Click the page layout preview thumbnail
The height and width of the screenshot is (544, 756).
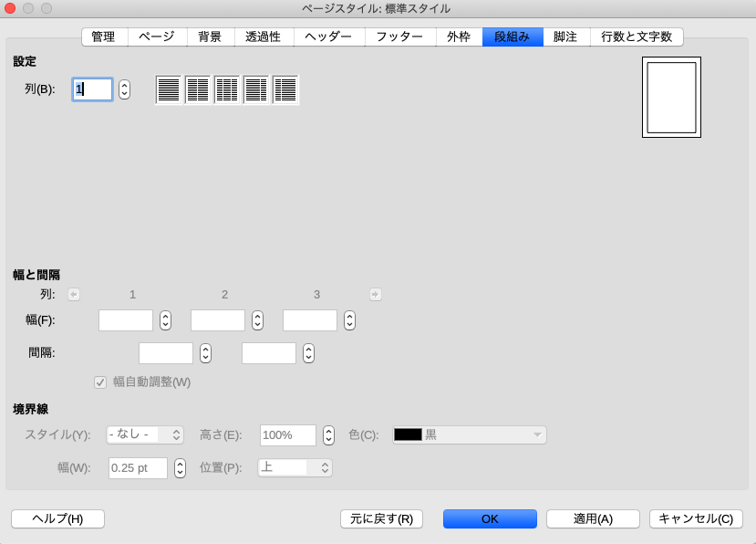(x=671, y=97)
